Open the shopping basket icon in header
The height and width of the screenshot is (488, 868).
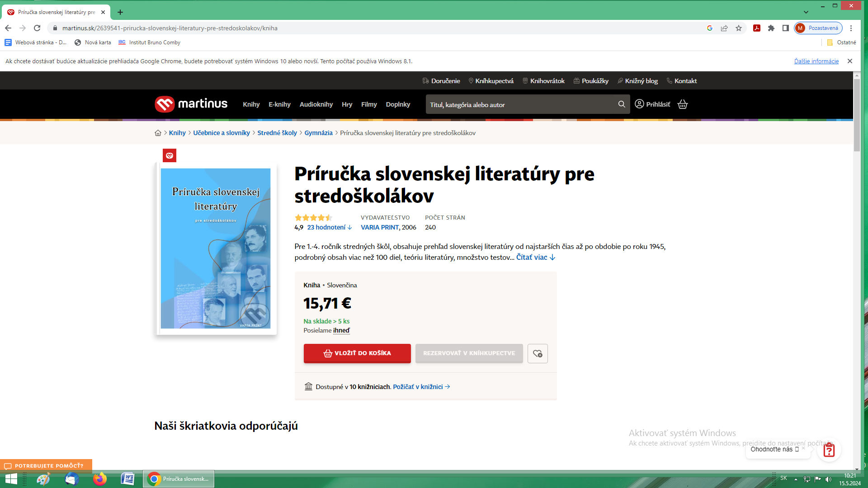(683, 104)
